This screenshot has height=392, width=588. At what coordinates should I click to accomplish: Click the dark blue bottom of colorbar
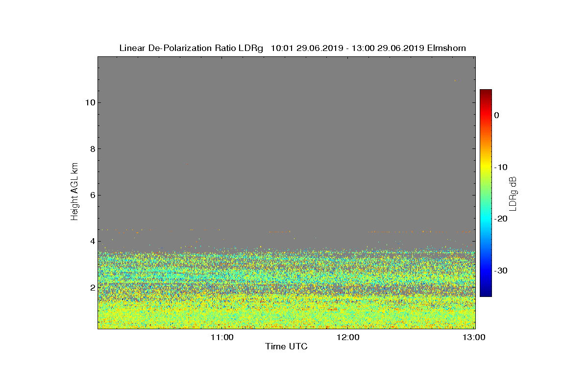point(486,293)
